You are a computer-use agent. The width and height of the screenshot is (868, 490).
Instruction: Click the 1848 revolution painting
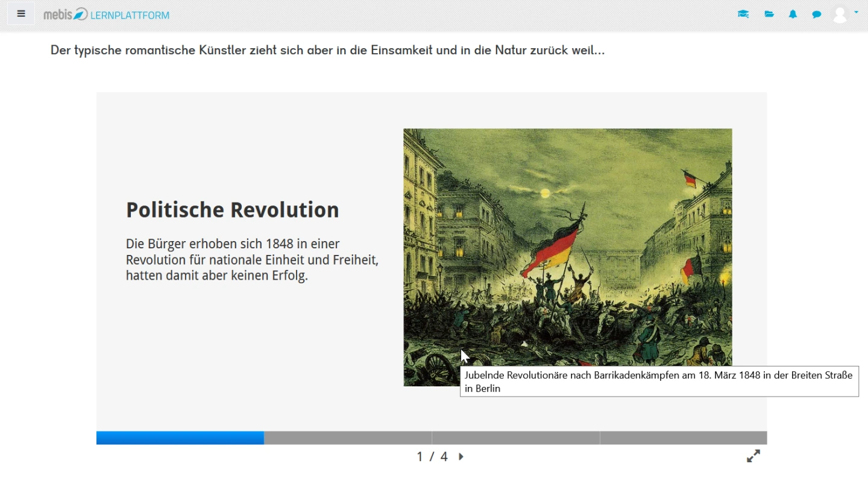tap(567, 241)
